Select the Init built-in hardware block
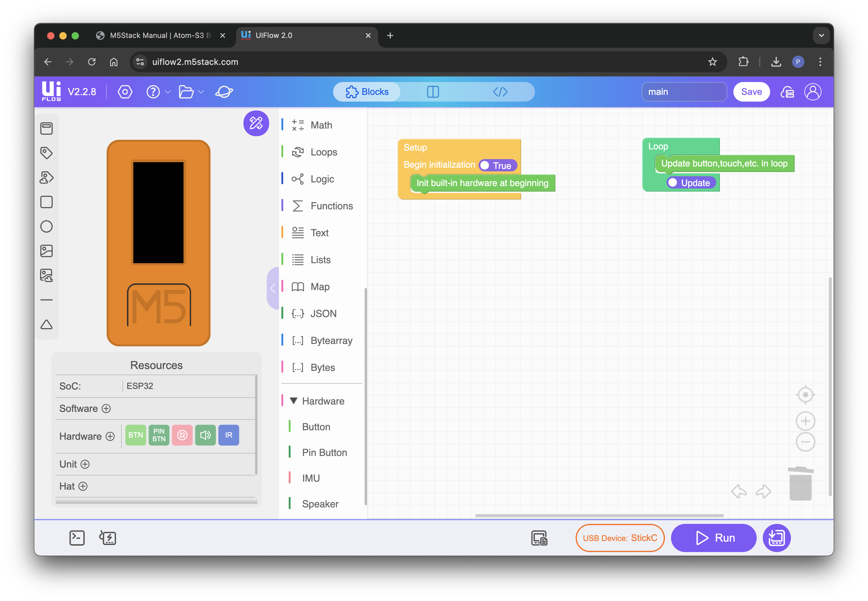The image size is (868, 601). [x=483, y=183]
